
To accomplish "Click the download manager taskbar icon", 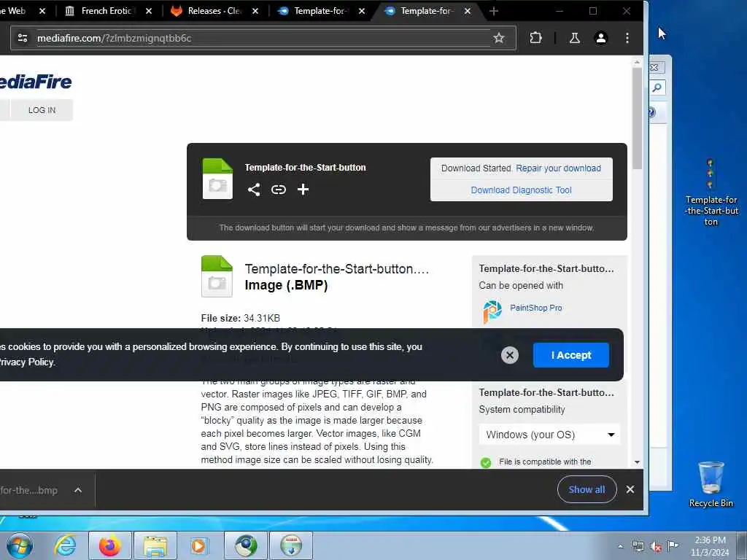I will pos(291,545).
